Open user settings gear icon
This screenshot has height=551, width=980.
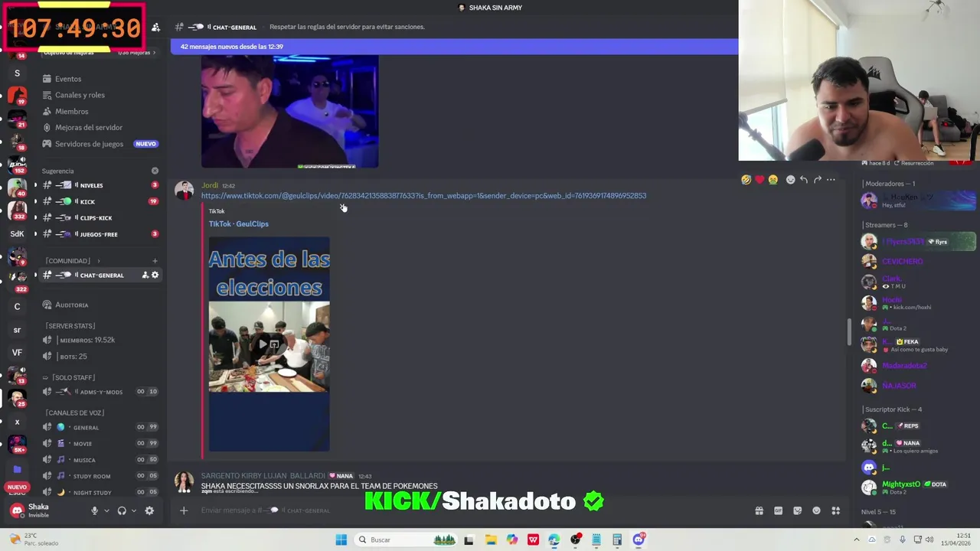[149, 510]
